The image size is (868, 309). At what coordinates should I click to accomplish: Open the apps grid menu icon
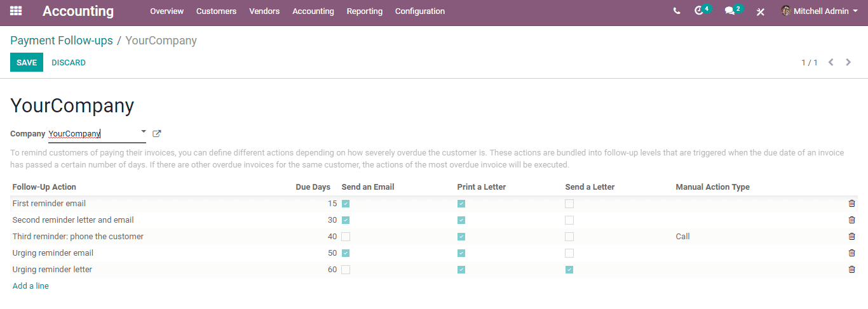[x=16, y=11]
